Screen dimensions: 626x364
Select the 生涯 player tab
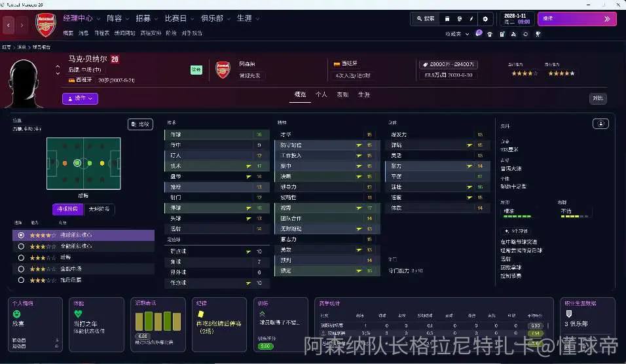click(363, 94)
